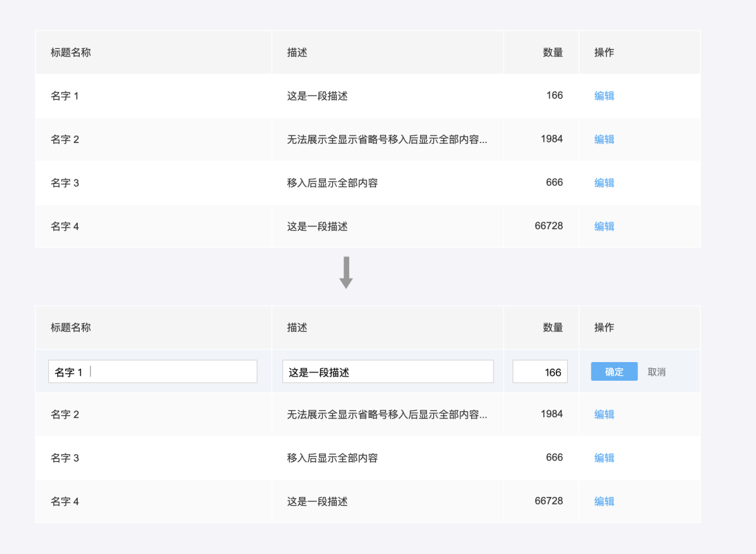Screen dimensions: 756x554
Task: Click 操作 column header in lower table
Action: pos(604,328)
